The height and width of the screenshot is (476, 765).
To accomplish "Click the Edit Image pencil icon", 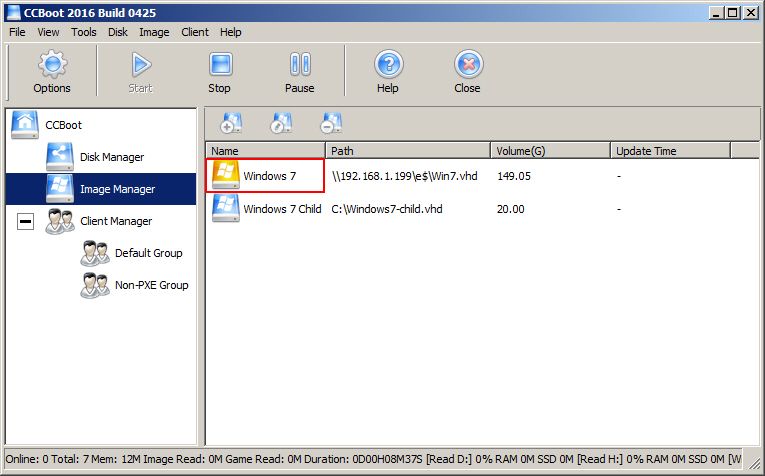I will pyautogui.click(x=281, y=123).
